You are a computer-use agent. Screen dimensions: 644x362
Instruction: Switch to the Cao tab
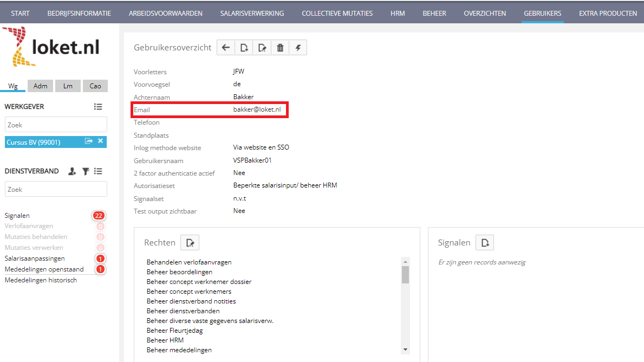point(95,86)
